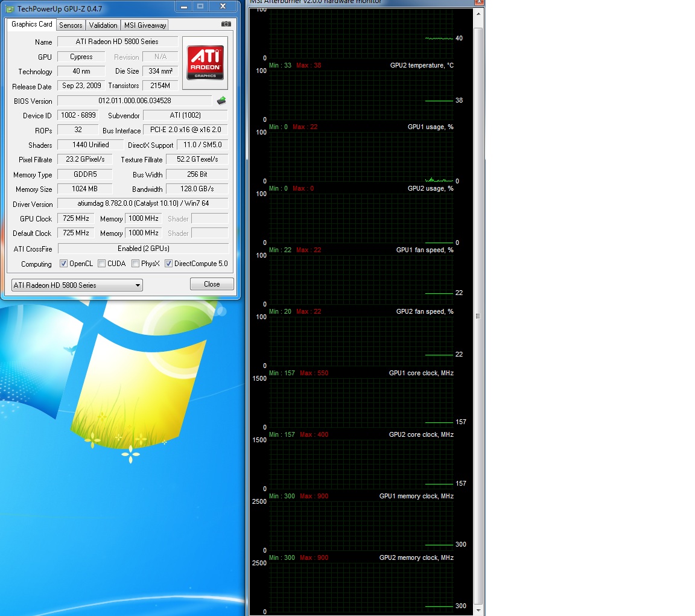The image size is (695, 616).
Task: Click the Memory Size field 1024 MB
Action: 84,189
